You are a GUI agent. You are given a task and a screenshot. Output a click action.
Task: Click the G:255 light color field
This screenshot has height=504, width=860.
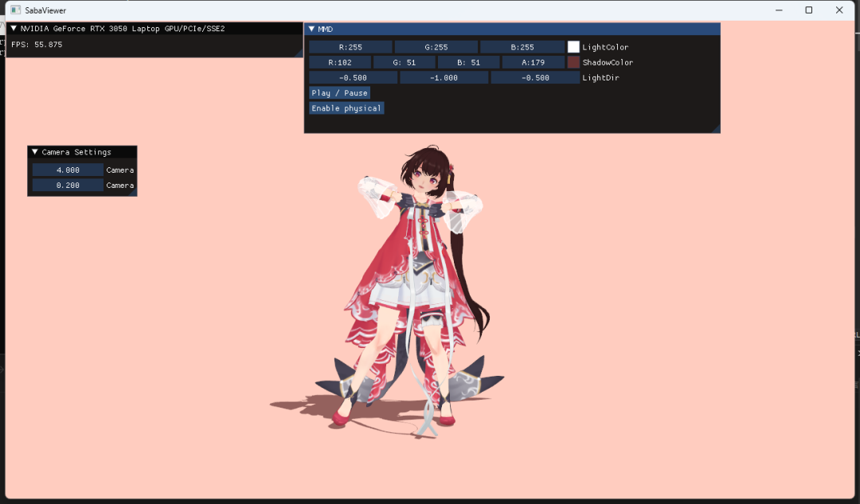(x=436, y=46)
